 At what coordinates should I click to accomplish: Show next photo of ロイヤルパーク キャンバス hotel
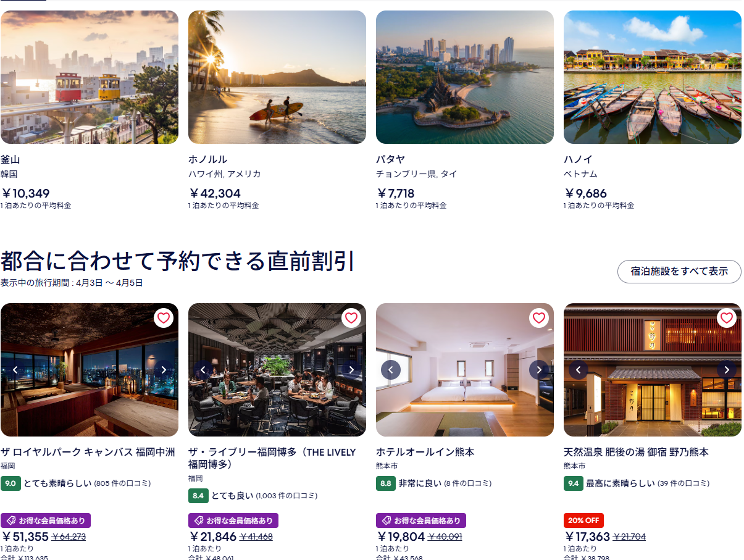tap(164, 370)
